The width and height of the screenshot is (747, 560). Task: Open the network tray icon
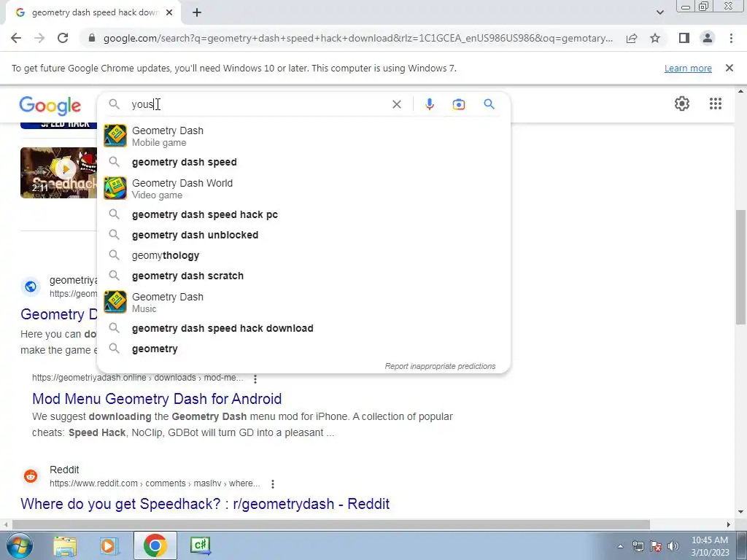click(x=638, y=546)
